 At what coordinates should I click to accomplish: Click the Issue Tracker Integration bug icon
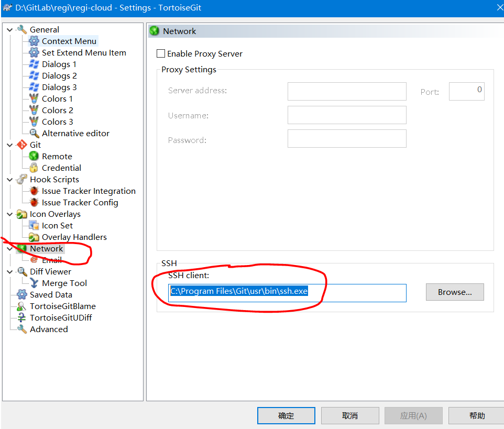[34, 191]
